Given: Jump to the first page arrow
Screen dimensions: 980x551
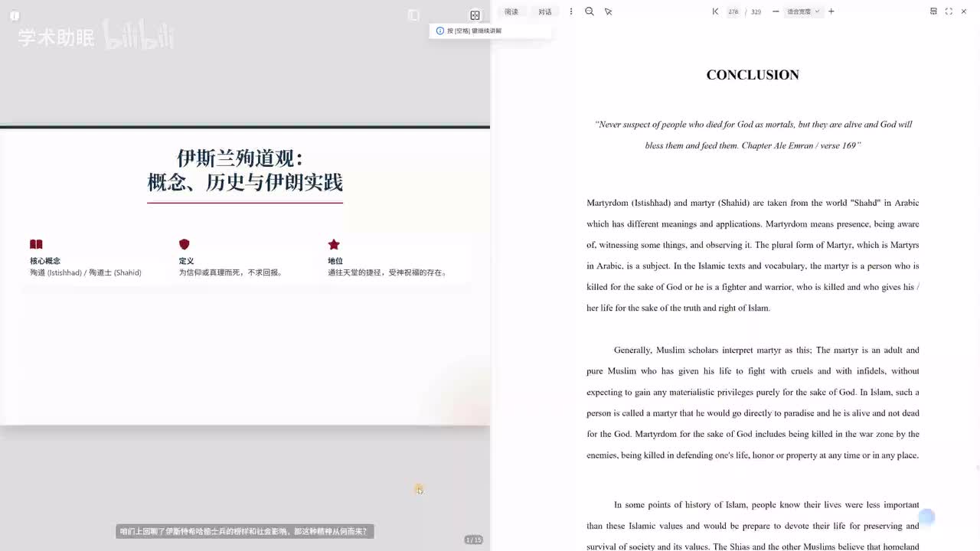Looking at the screenshot, I should (x=715, y=11).
